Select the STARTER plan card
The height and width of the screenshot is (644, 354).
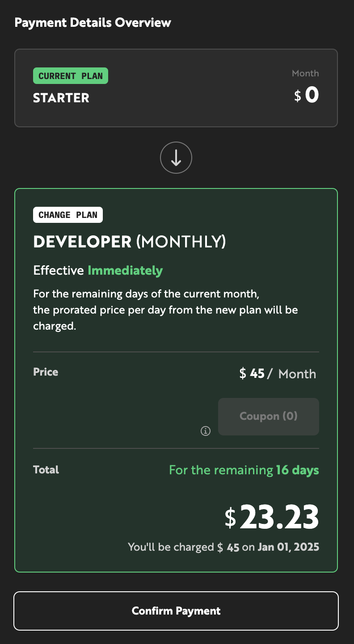pos(177,88)
